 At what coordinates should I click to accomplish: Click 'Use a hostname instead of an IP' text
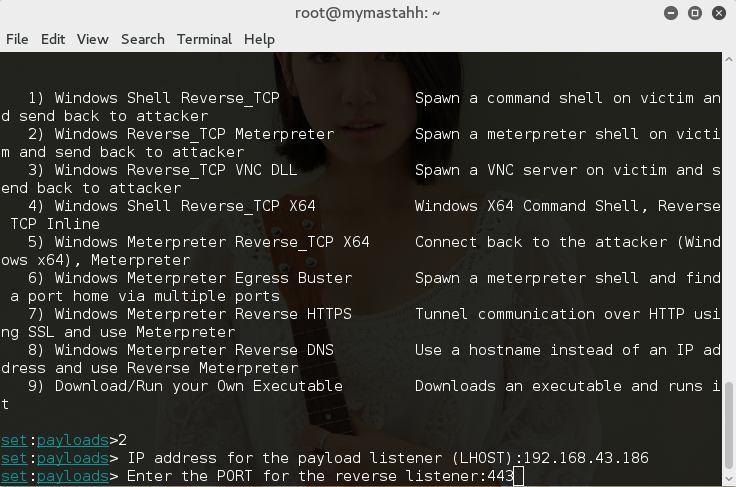coord(554,350)
